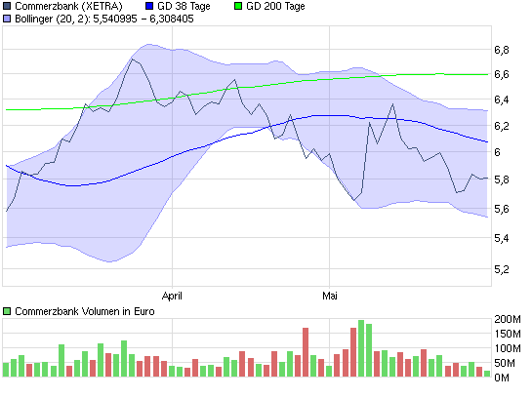Click the 'Mai' x-axis label
The height and width of the screenshot is (398, 532).
click(329, 296)
